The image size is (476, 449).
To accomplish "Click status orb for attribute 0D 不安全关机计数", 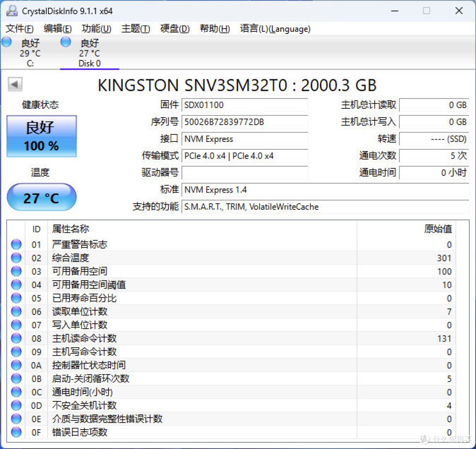I will [x=16, y=405].
